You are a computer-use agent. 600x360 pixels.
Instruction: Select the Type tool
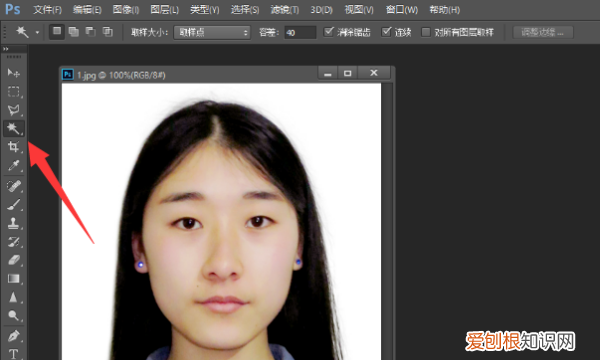coord(14,353)
